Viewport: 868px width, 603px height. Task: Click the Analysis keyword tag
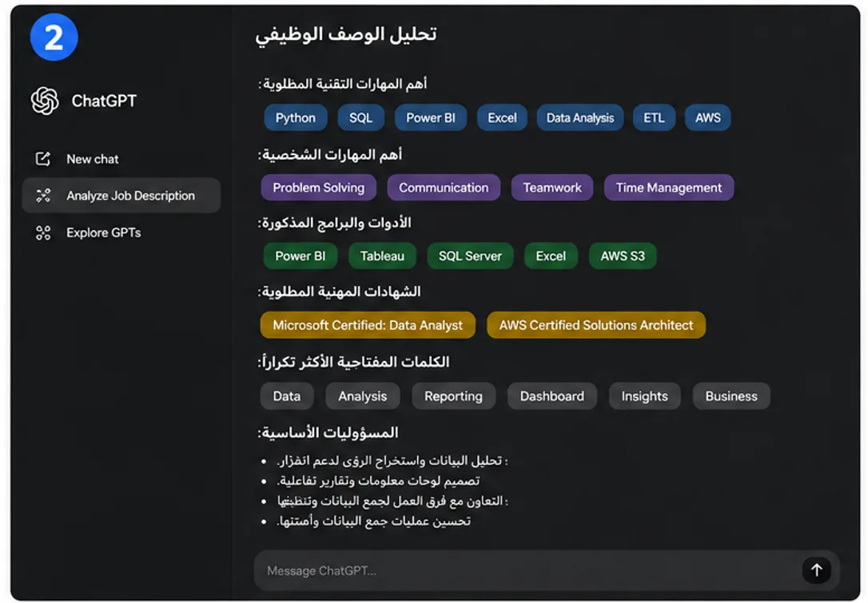(x=363, y=396)
